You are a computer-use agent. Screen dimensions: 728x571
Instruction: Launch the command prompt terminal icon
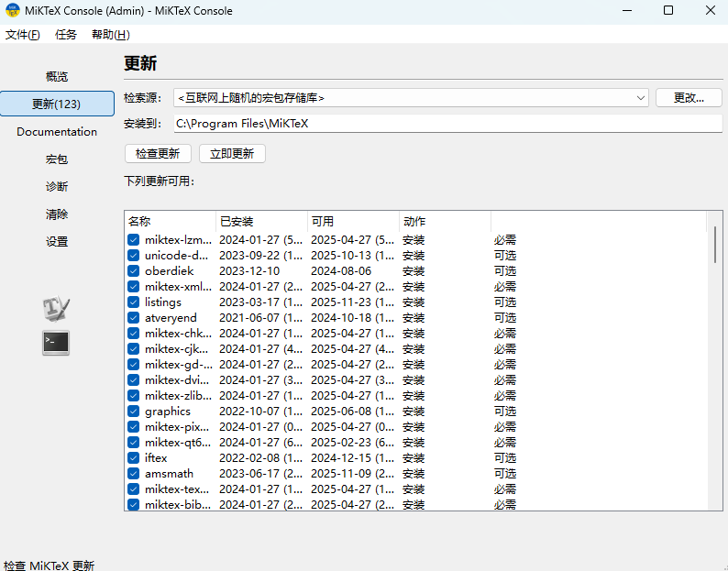[56, 343]
